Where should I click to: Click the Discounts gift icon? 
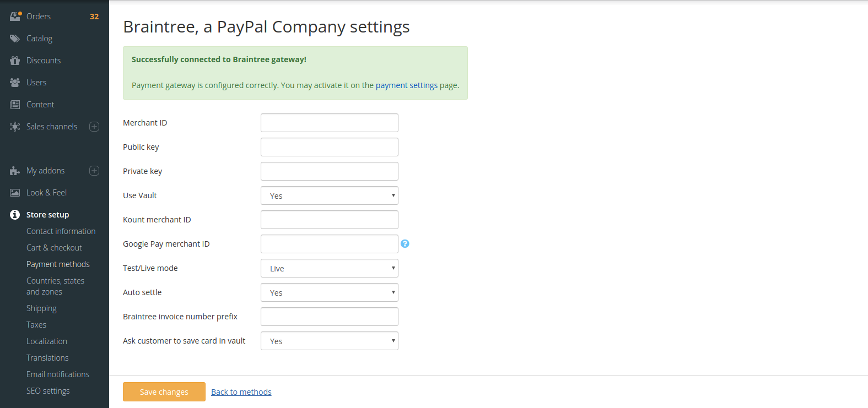pyautogui.click(x=14, y=60)
